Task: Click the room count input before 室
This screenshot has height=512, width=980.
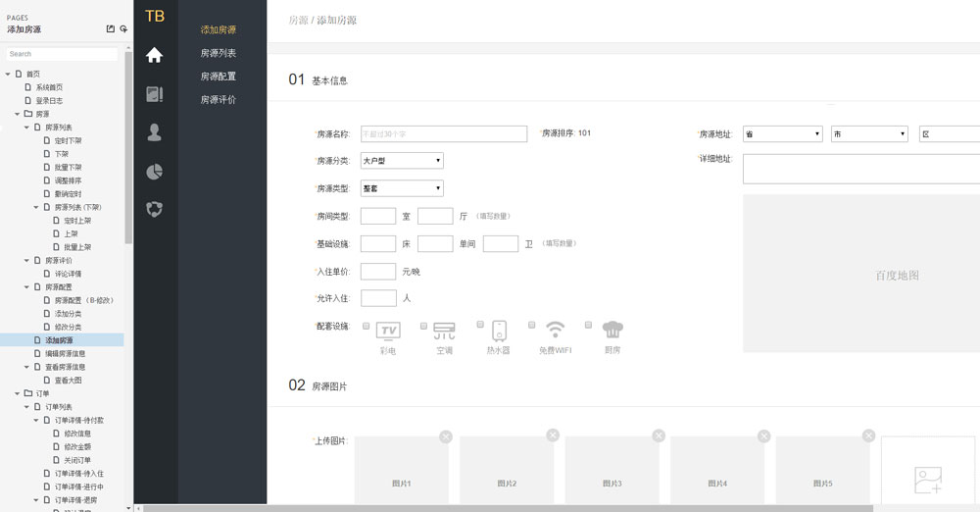Action: pos(378,216)
